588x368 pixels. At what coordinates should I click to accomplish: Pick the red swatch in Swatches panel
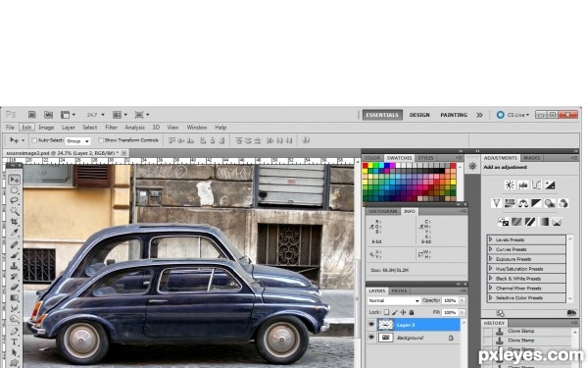[366, 166]
